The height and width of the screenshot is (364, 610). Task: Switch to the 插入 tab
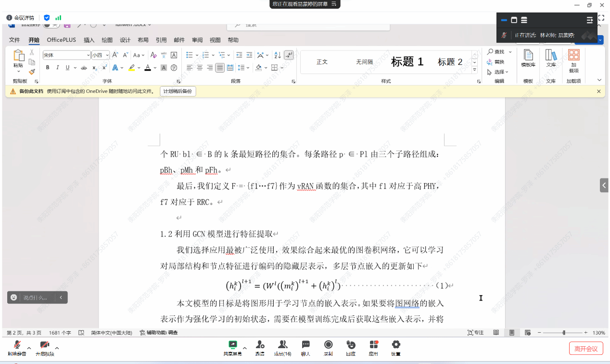coord(89,40)
